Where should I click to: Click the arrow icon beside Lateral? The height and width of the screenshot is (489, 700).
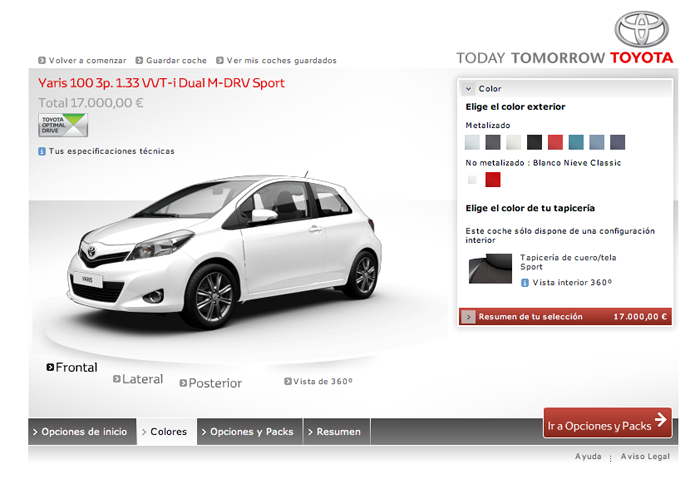(x=117, y=379)
